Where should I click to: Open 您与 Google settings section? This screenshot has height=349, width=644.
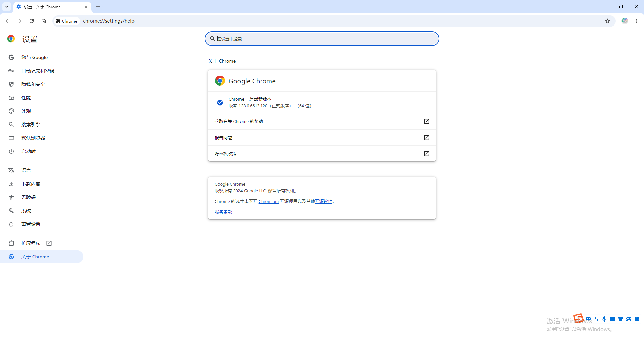[x=42, y=57]
